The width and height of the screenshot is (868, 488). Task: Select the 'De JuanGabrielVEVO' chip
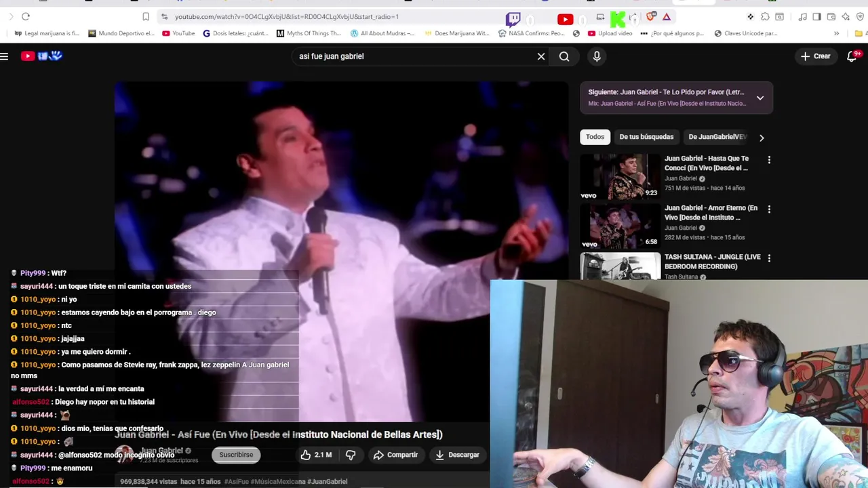click(x=717, y=137)
